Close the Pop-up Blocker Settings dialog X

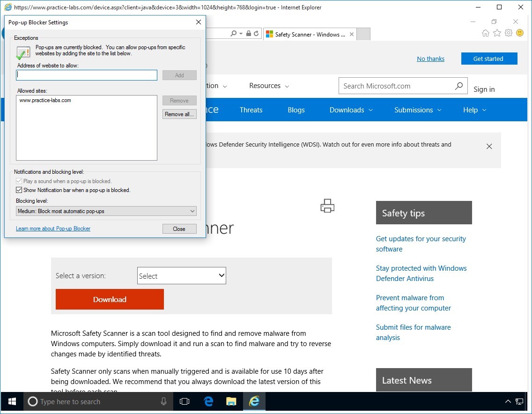[x=199, y=22]
